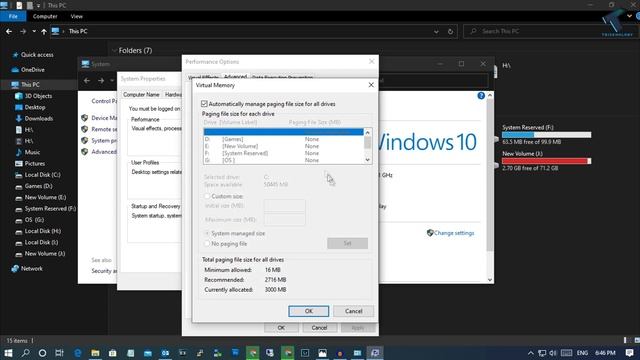
Task: Collapse Folders (7) group
Action: point(114,51)
